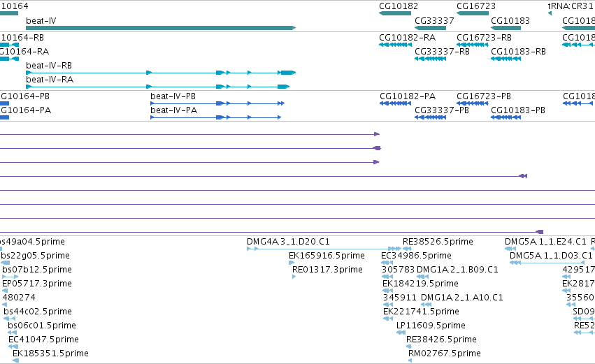
Task: Click the EP05717.3prime EST label
Action: tap(37, 284)
